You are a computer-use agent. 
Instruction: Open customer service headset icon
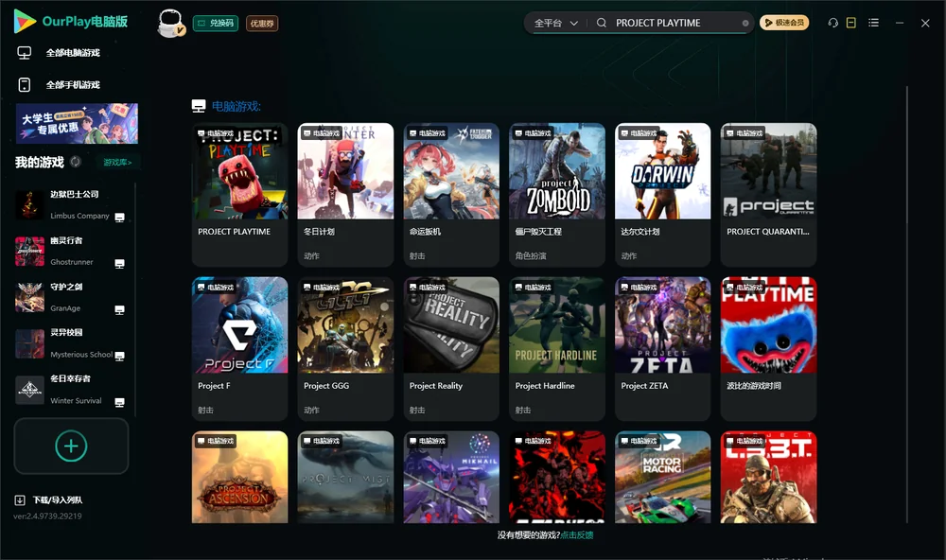833,23
